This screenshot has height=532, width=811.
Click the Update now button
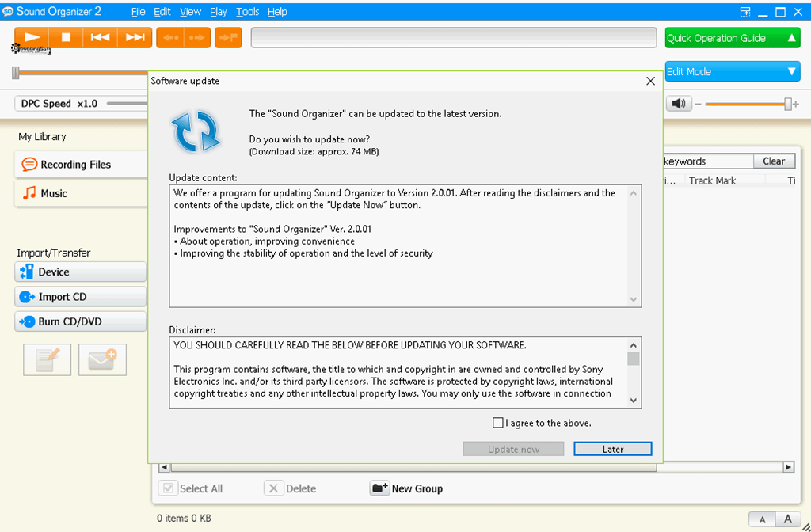(x=513, y=450)
